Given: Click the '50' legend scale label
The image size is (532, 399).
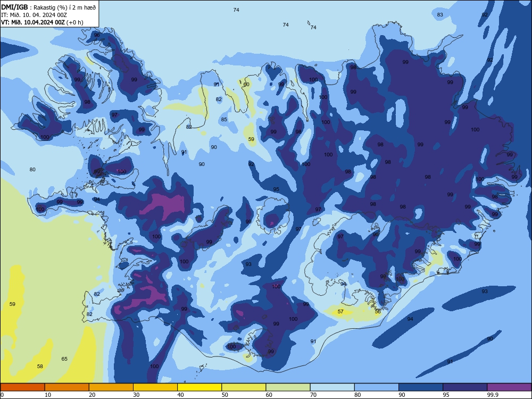Looking at the screenshot, I should coord(225,395).
